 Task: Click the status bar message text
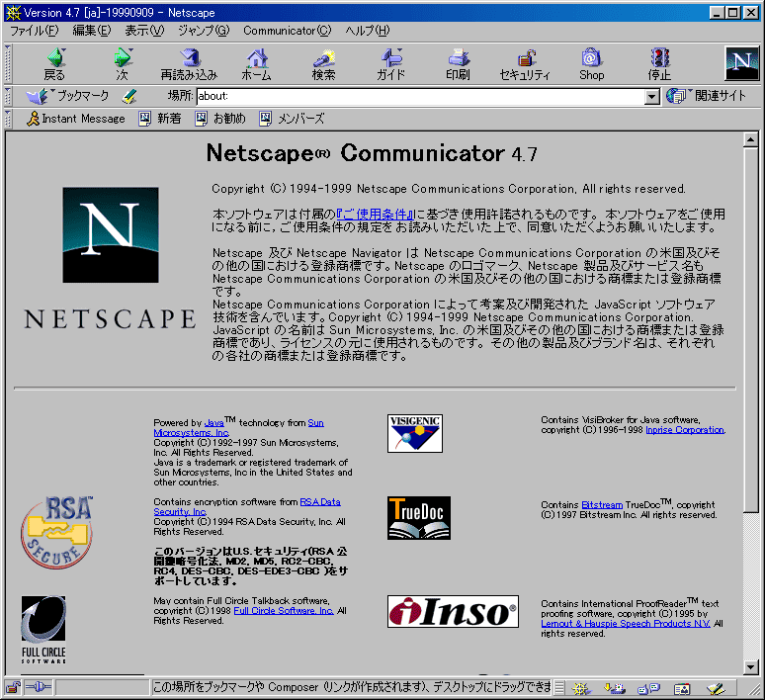[351, 688]
